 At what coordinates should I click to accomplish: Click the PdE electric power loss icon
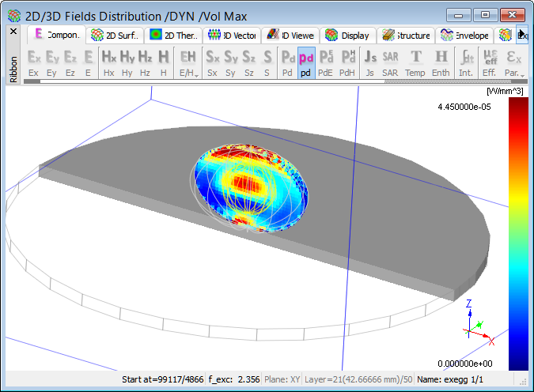click(325, 62)
